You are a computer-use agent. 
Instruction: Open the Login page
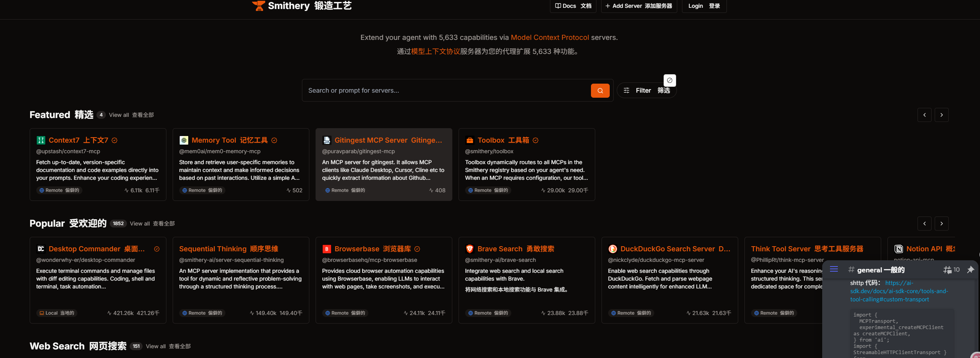click(704, 6)
